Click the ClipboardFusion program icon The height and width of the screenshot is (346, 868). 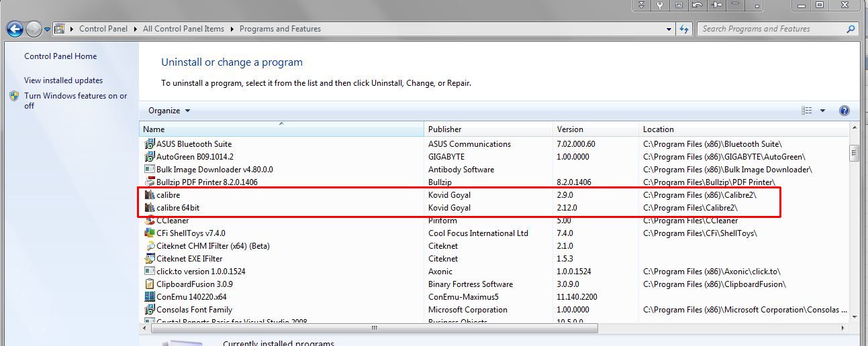(x=150, y=284)
